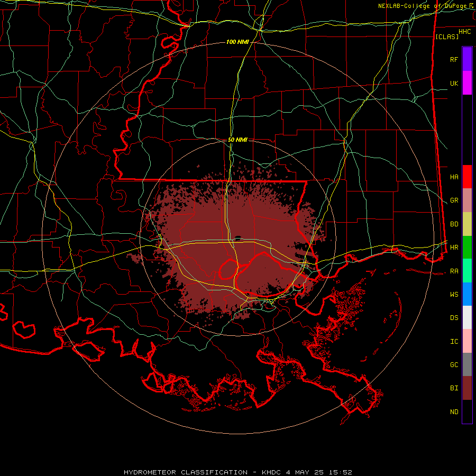This screenshot has height=476, width=476.
Task: Click the magenta UK color swatch
Action: [467, 83]
